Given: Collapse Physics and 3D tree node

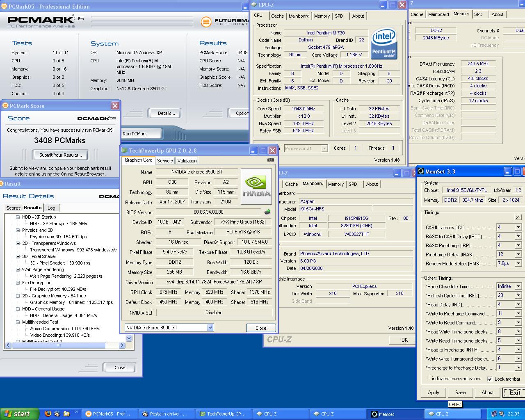Looking at the screenshot, I should point(18,230).
